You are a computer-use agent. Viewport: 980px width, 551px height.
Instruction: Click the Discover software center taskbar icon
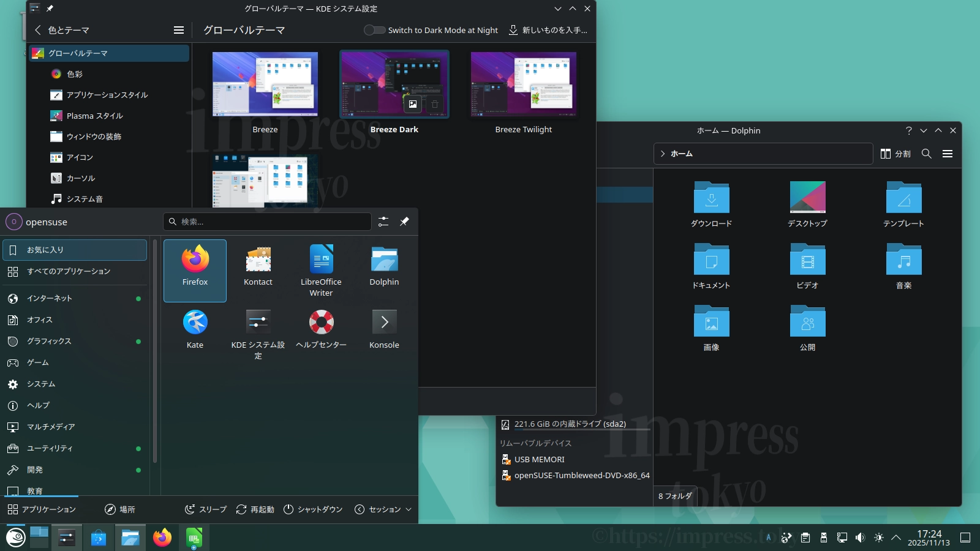pyautogui.click(x=99, y=538)
